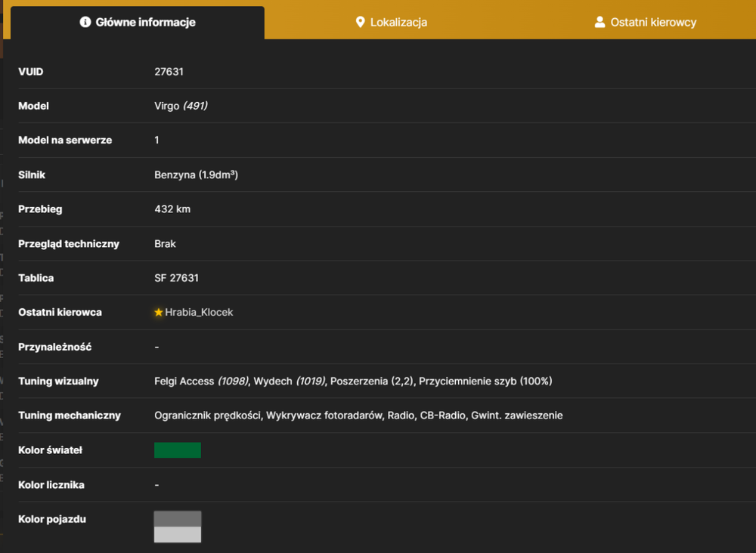The height and width of the screenshot is (553, 756).
Task: Click the engine value Benzyna (1.9dm³)
Action: 197,175
